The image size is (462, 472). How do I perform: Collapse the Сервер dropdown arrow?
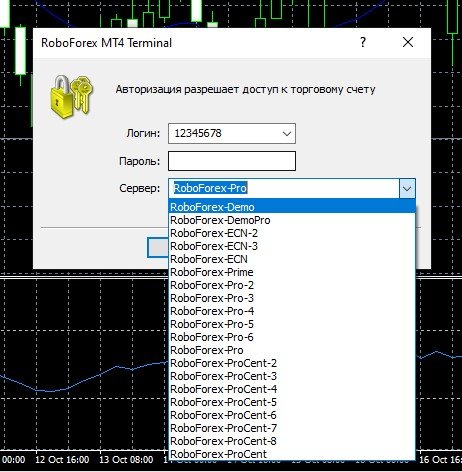click(407, 189)
